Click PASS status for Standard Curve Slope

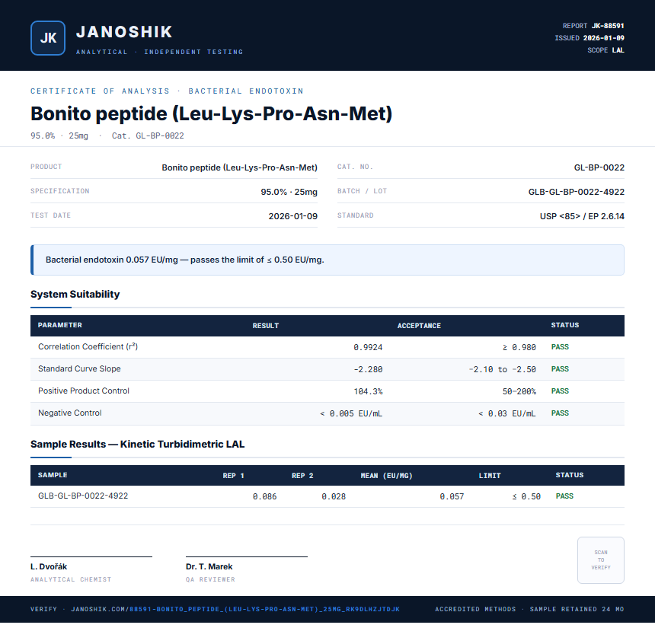pos(560,369)
